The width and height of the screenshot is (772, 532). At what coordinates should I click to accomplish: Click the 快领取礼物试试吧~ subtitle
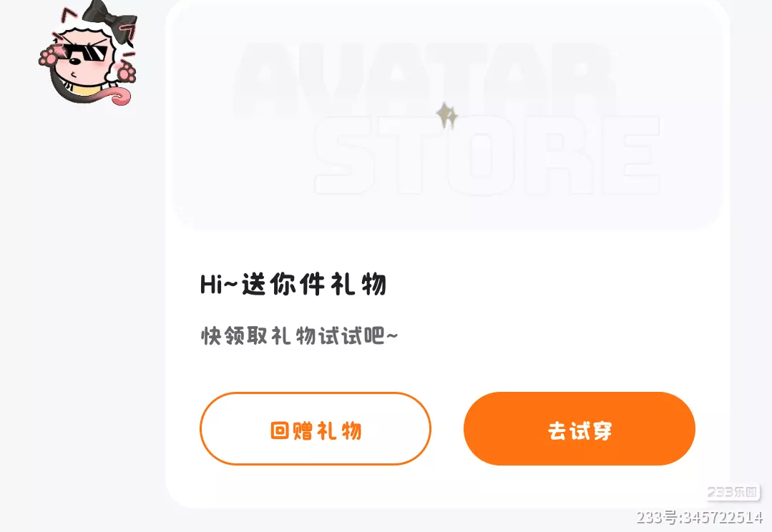coord(299,336)
